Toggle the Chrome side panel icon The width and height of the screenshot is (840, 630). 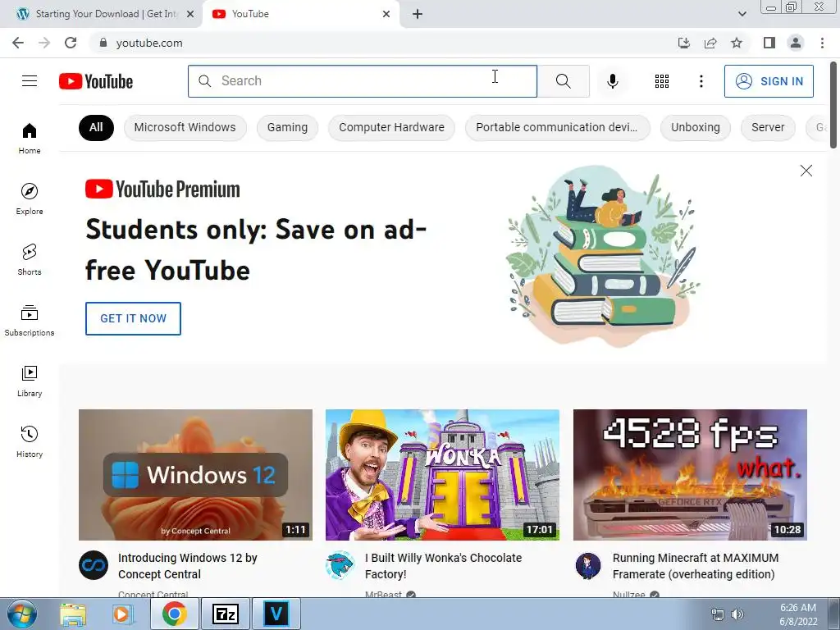click(769, 43)
